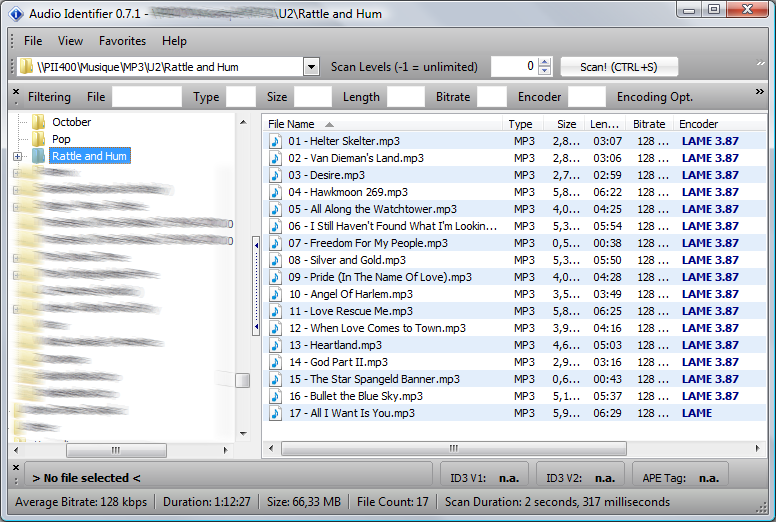Click music icon for 14 - God Part II.mp3

(x=275, y=362)
